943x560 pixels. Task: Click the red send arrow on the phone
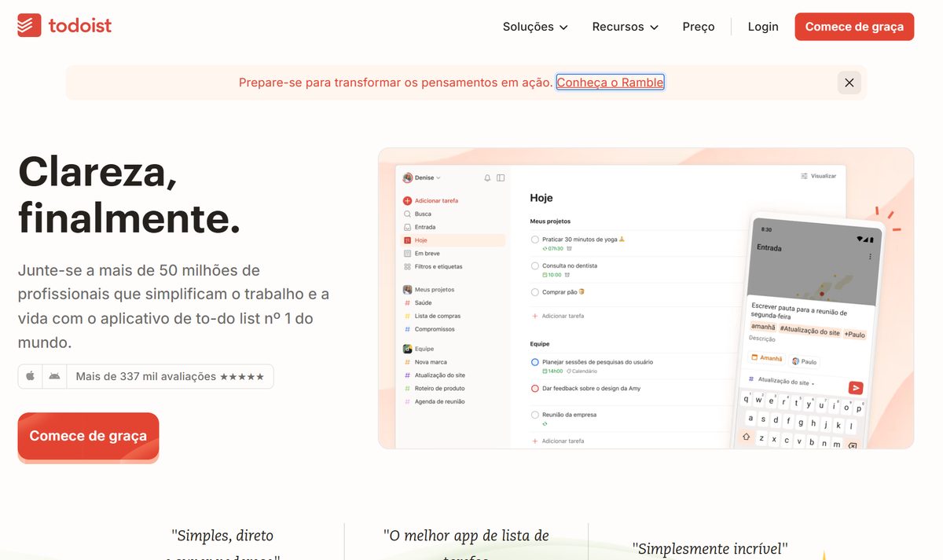click(x=856, y=387)
